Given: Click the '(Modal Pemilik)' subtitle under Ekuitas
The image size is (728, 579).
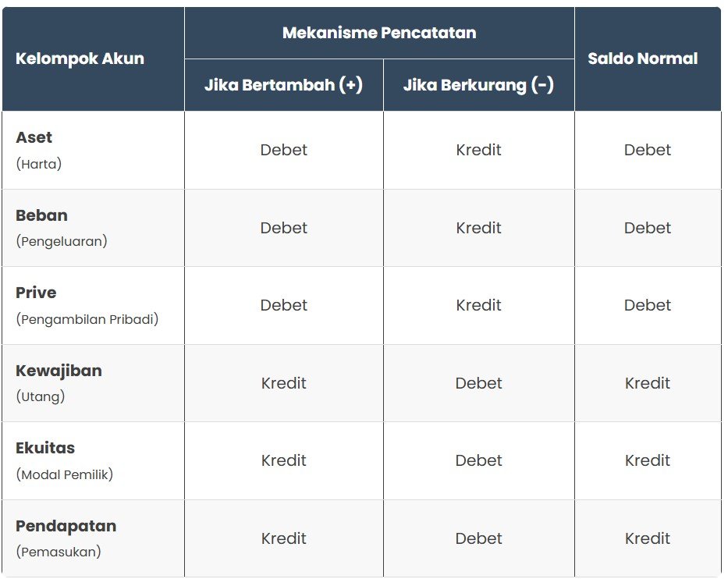Looking at the screenshot, I should [x=64, y=474].
